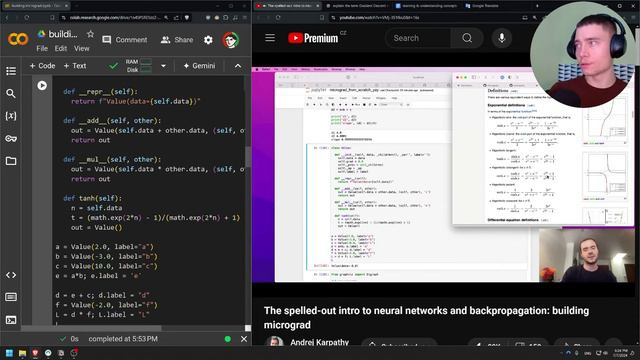Click Colab horizontal scrollbar under code

(92, 328)
